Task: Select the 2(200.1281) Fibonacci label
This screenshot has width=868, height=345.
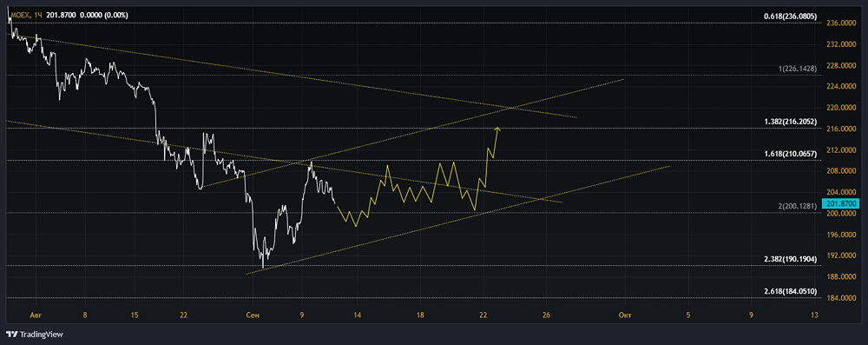Action: pyautogui.click(x=798, y=206)
